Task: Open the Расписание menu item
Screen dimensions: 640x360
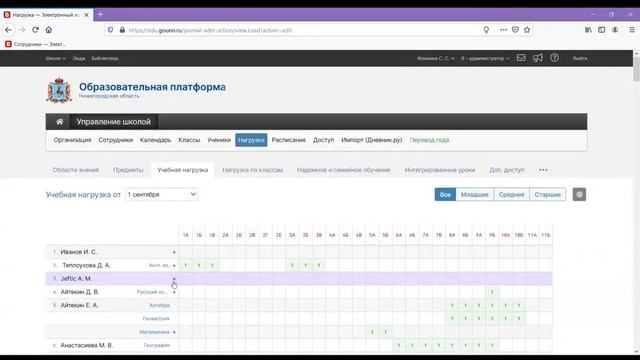Action: click(289, 140)
